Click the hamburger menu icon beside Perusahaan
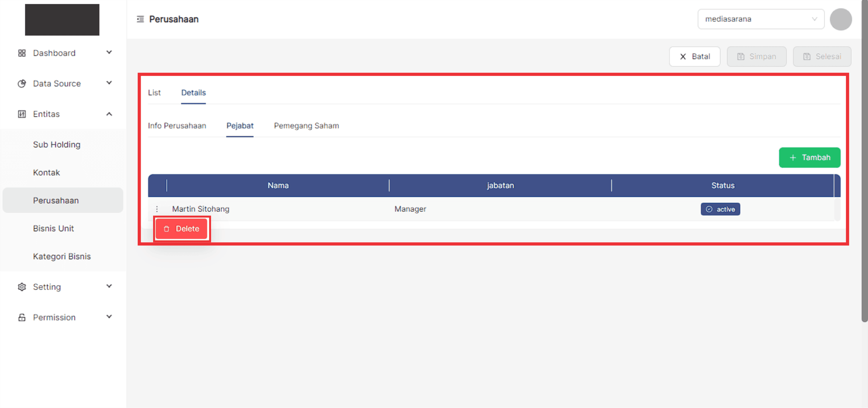This screenshot has height=408, width=868. click(140, 19)
